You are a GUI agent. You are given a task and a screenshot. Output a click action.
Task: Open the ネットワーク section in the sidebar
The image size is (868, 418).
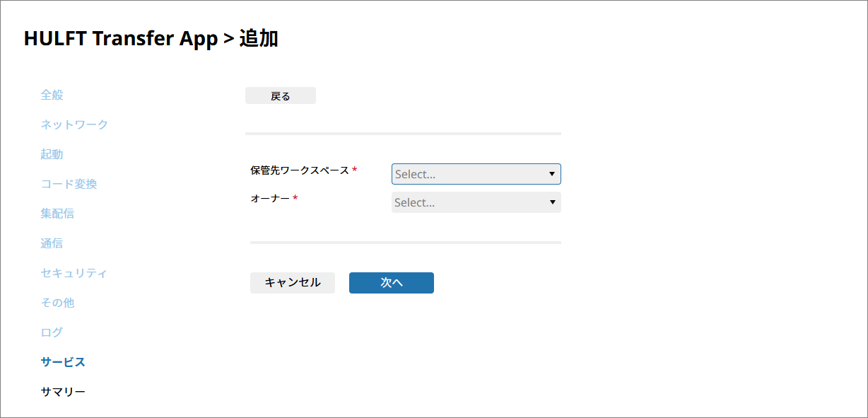(x=74, y=124)
